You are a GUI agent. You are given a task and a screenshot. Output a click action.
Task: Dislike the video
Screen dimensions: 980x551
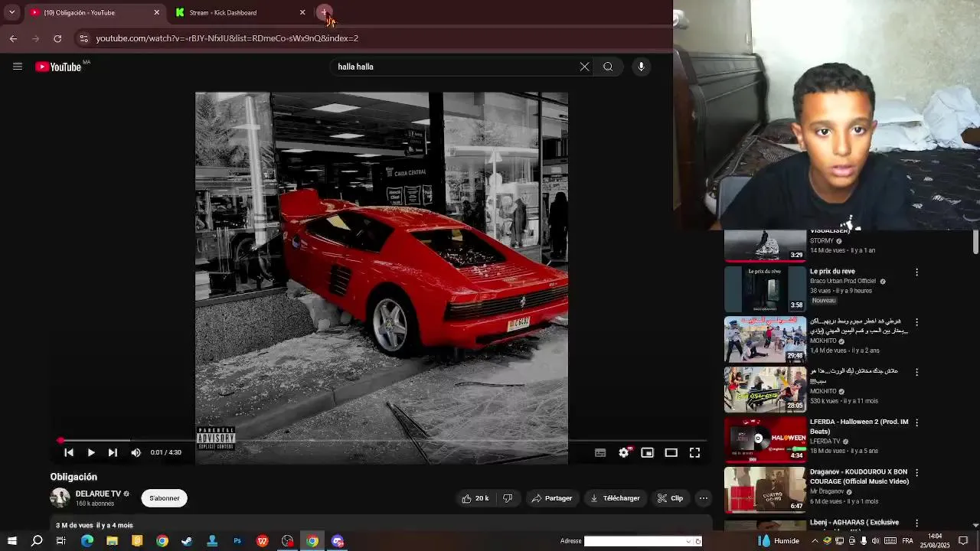click(x=507, y=498)
